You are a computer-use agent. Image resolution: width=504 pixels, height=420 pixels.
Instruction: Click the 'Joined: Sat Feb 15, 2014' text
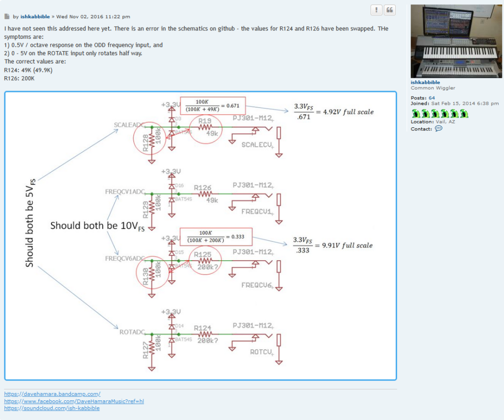click(454, 103)
